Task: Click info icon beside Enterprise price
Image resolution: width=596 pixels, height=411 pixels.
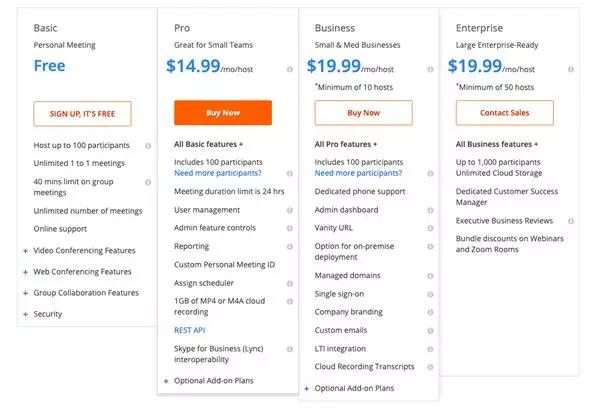Action: (571, 69)
